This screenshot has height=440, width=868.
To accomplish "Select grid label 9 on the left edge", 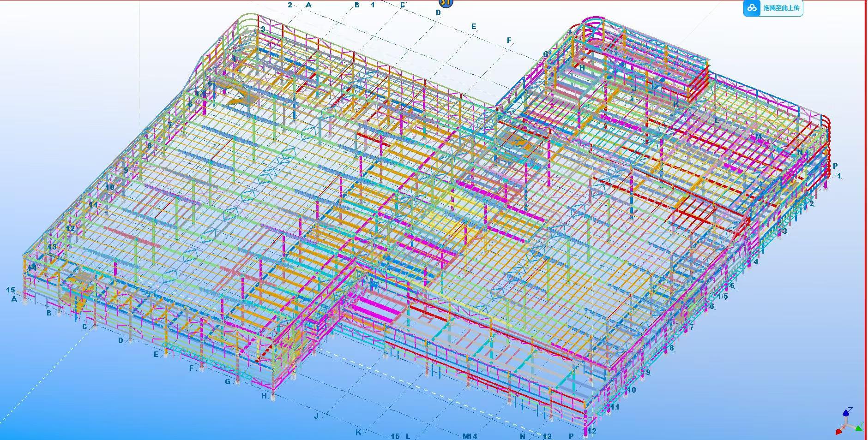I will 126,170.
